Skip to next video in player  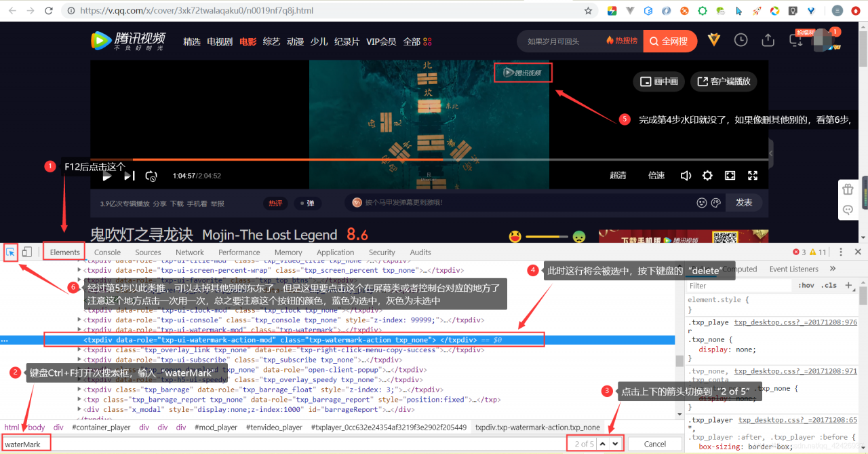coord(129,176)
